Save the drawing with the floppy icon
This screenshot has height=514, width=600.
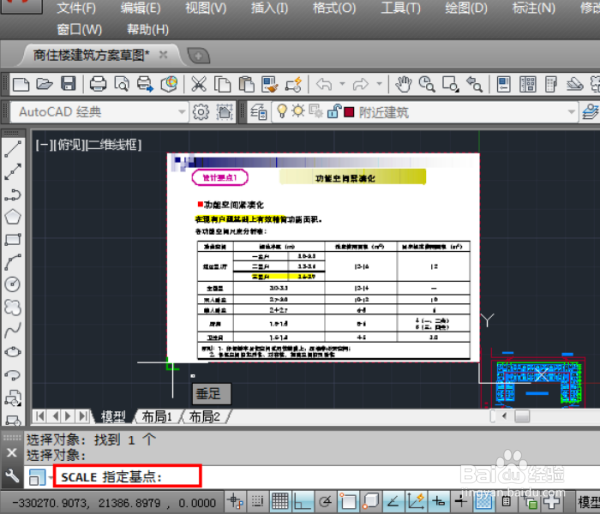coord(68,84)
